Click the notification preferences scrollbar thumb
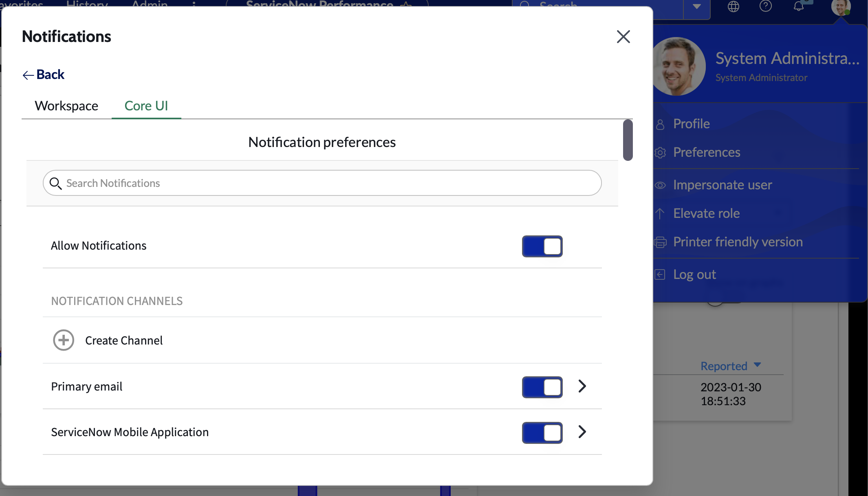Viewport: 868px width, 496px height. 628,140
